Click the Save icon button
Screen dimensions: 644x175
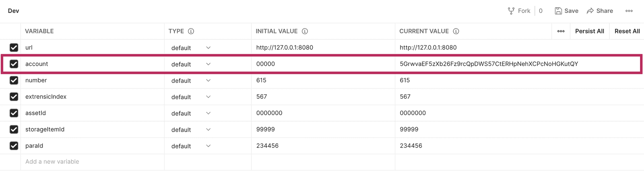coord(558,11)
